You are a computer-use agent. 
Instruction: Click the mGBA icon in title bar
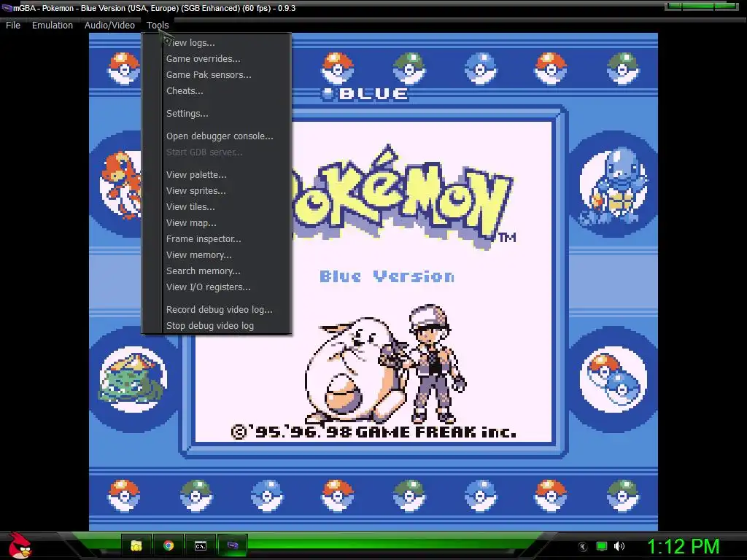(x=7, y=8)
